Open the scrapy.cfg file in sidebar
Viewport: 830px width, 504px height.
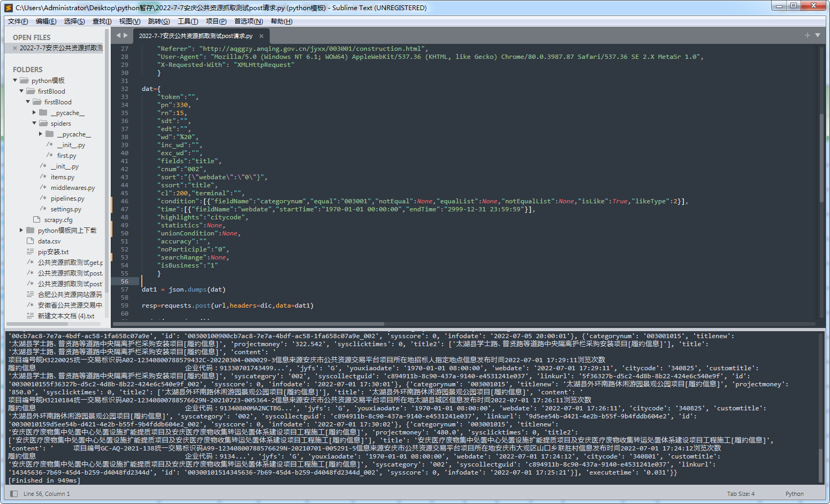(x=58, y=220)
